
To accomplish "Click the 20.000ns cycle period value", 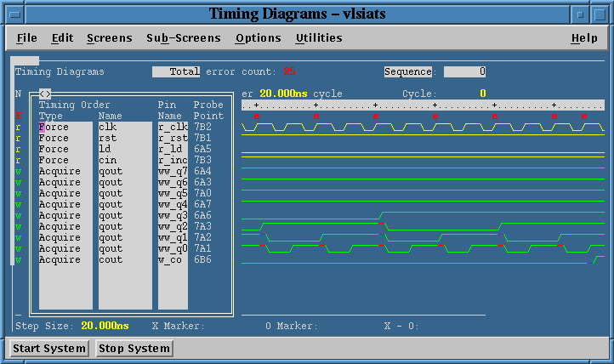I will tap(283, 94).
